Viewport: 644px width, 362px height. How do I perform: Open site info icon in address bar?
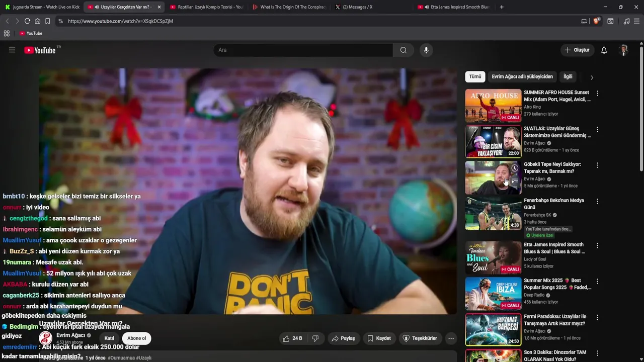(x=60, y=21)
